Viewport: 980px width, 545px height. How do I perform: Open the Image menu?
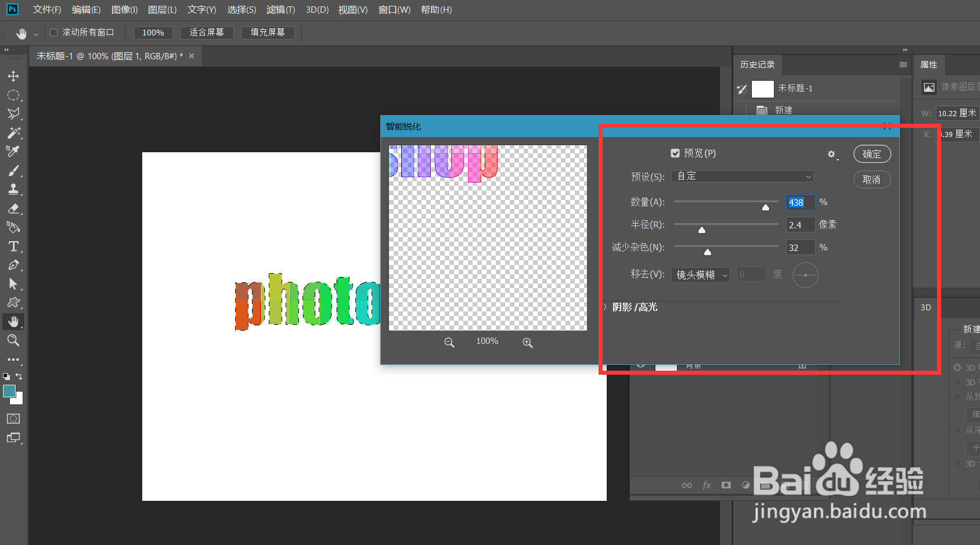click(x=124, y=10)
